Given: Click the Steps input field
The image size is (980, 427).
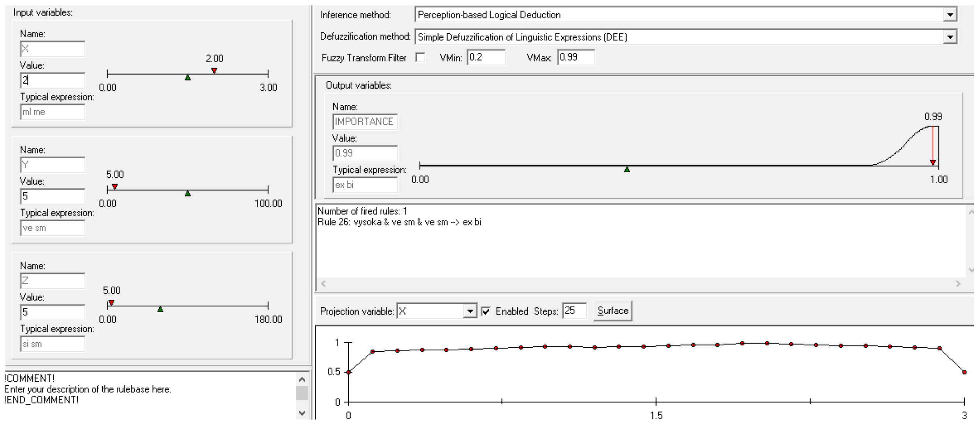Looking at the screenshot, I should [x=574, y=311].
